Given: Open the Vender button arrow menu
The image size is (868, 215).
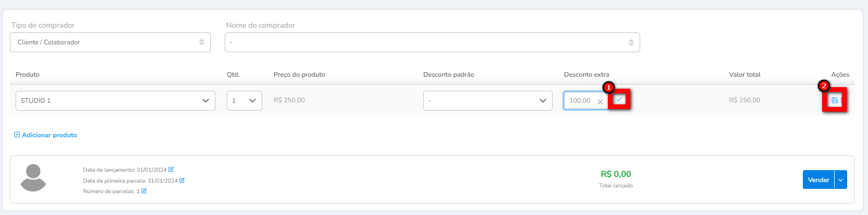Looking at the screenshot, I should click(840, 180).
